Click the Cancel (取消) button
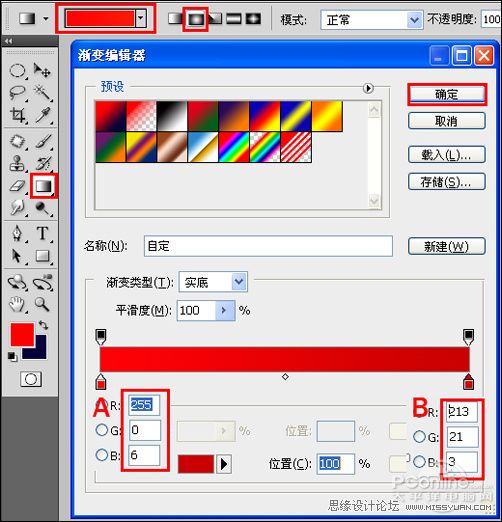Image resolution: width=502 pixels, height=522 pixels. point(447,121)
